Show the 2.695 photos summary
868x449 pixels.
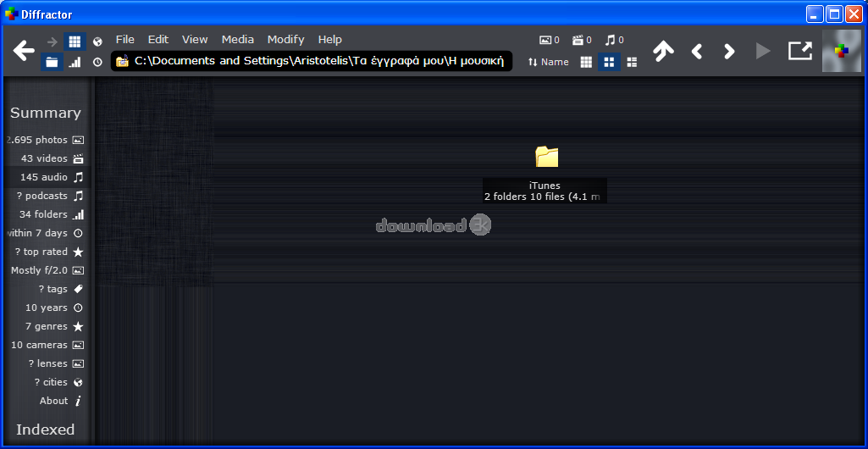point(46,140)
